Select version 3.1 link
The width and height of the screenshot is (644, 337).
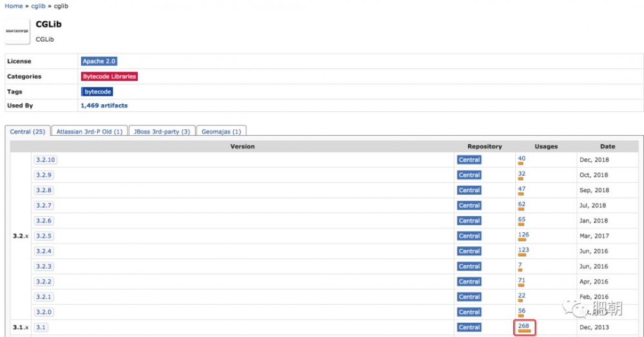(41, 327)
